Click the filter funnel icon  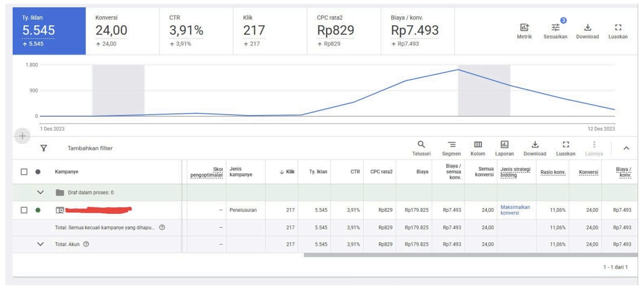[x=45, y=148]
